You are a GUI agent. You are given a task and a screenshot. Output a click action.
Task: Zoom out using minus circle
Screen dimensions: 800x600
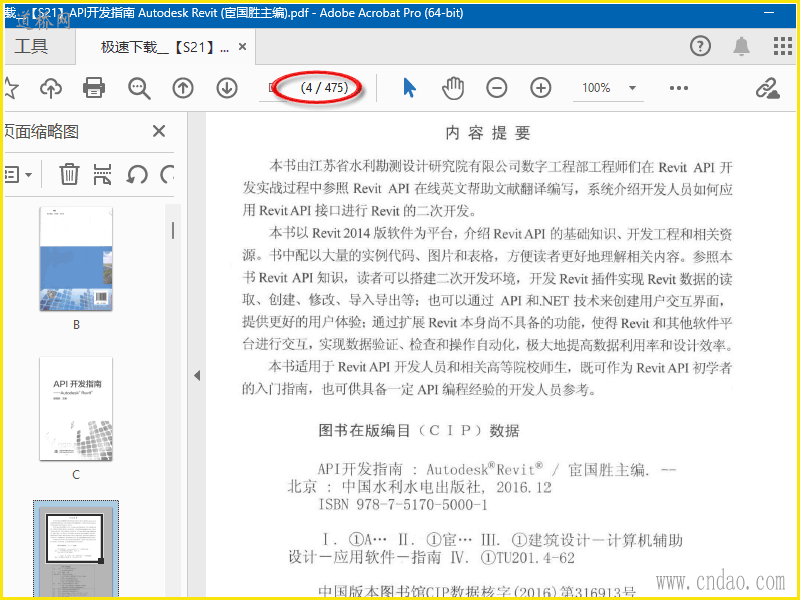(496, 88)
